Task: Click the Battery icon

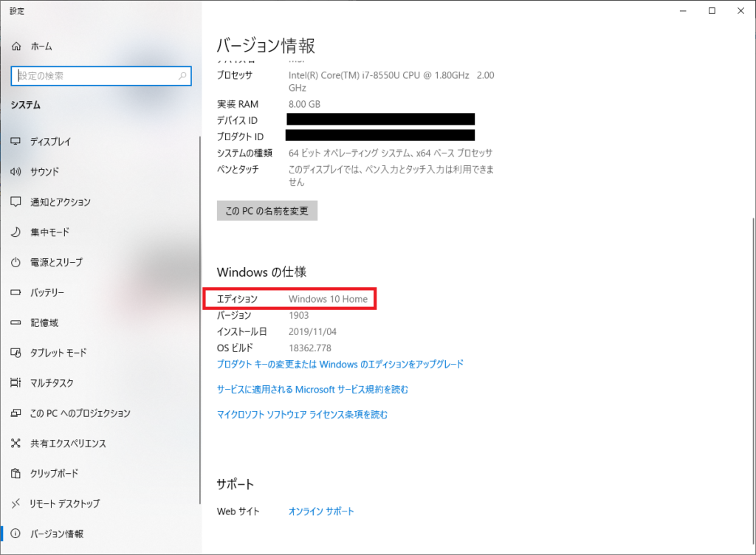Action: coord(16,292)
